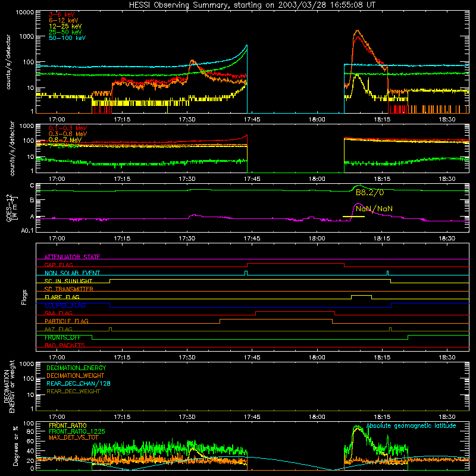The height and width of the screenshot is (476, 476).
Task: Select the 50-100 keV legend label
Action: point(67,38)
